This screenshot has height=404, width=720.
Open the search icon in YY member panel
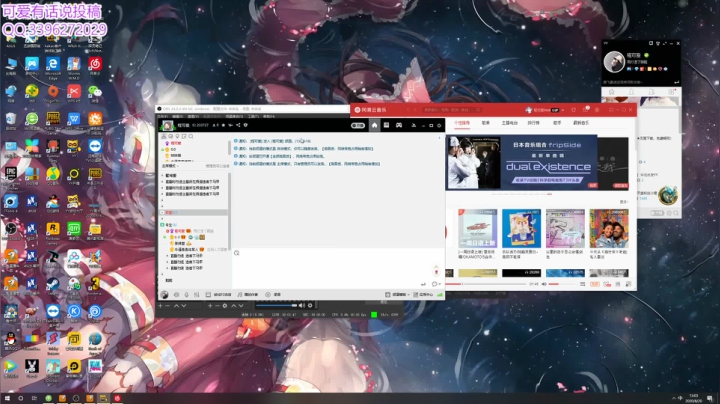pyautogui.click(x=191, y=136)
